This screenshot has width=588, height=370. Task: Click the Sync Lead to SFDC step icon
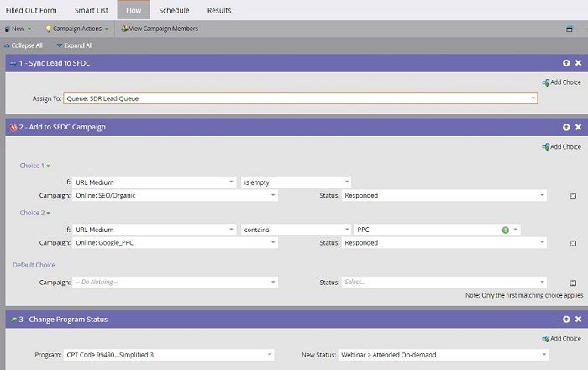[x=13, y=63]
